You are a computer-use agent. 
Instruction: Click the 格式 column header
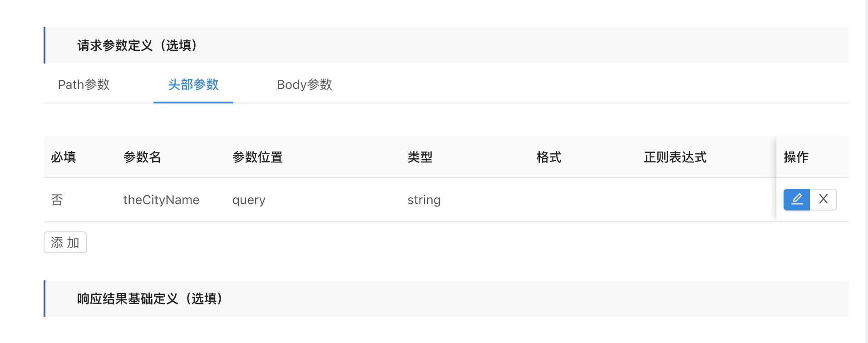click(549, 157)
